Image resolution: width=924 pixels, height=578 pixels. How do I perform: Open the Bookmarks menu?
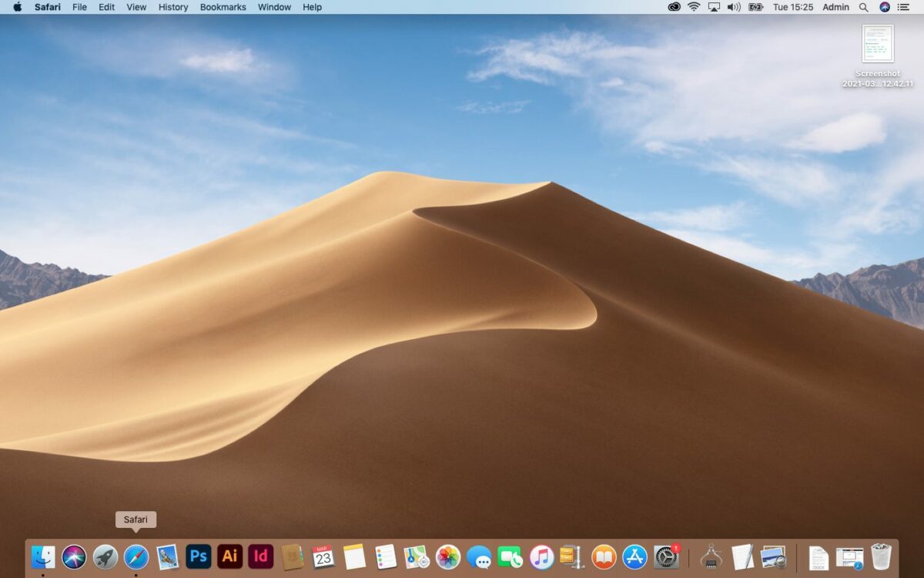click(222, 7)
